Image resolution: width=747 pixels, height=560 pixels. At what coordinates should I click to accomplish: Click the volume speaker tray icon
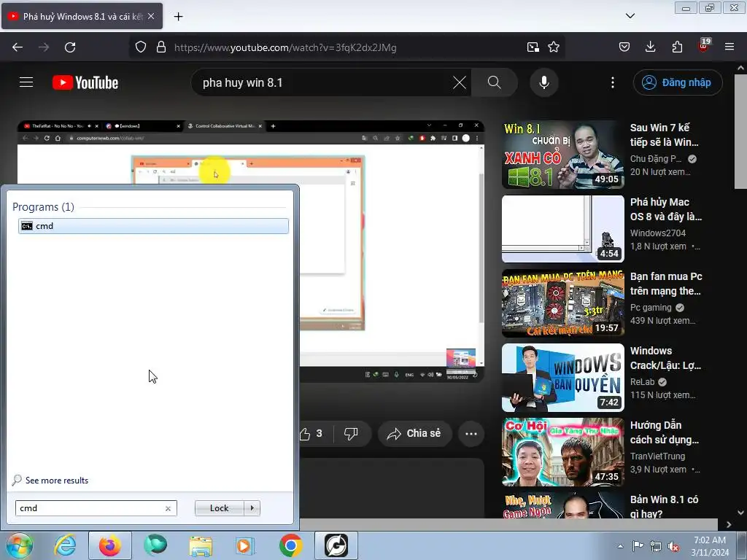point(673,546)
